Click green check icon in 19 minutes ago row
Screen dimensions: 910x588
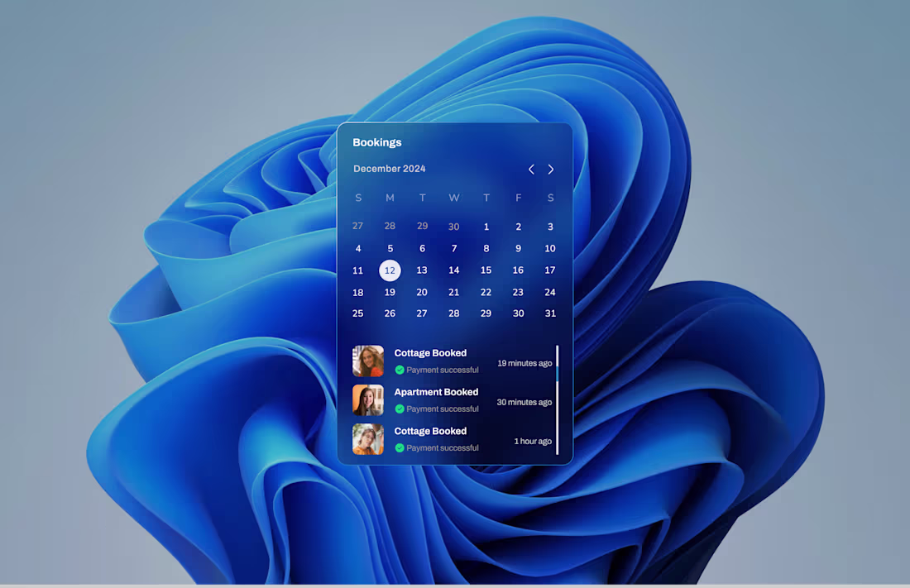click(400, 370)
